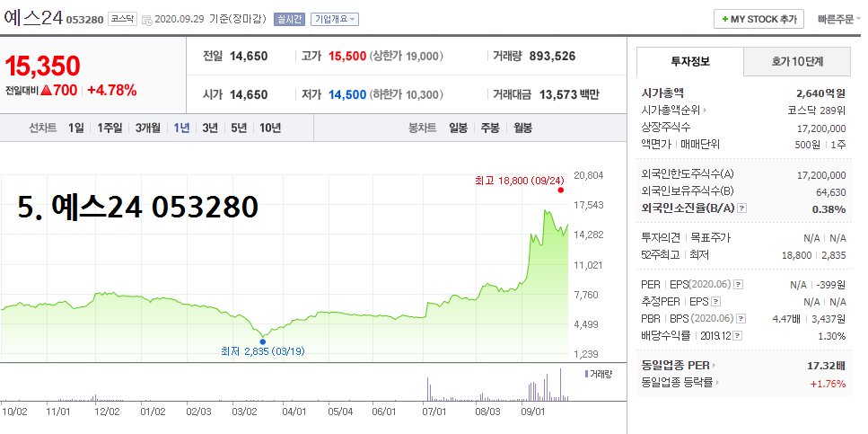Click the 코스닥 289위 rank value
The width and height of the screenshot is (868, 434).
tap(817, 111)
